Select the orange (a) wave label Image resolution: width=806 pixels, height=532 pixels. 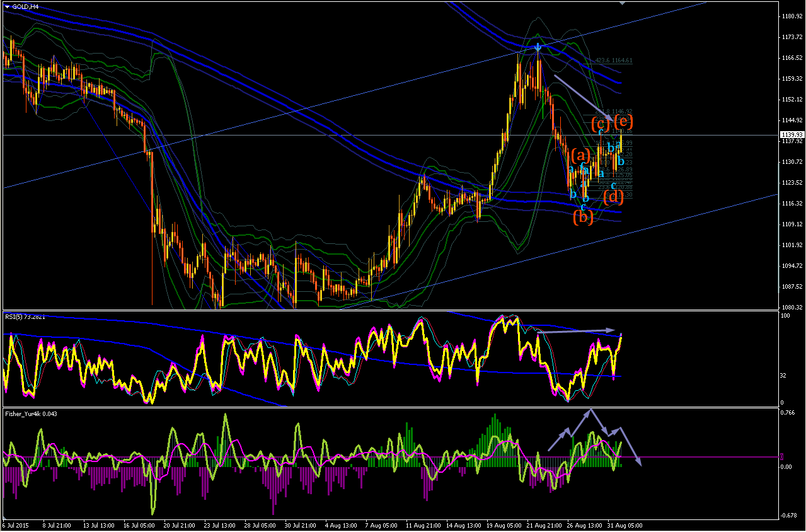tap(580, 155)
